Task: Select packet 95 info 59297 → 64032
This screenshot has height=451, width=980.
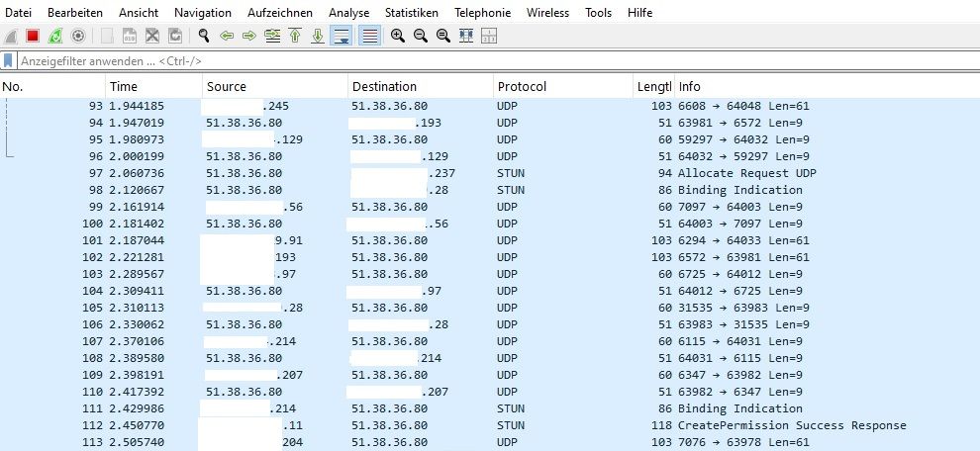Action: pyautogui.click(x=490, y=139)
